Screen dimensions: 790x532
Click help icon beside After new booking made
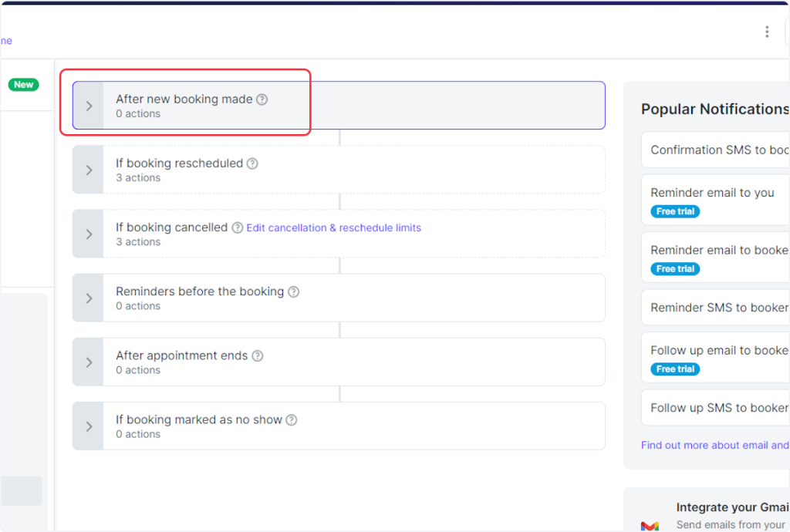[x=262, y=99]
